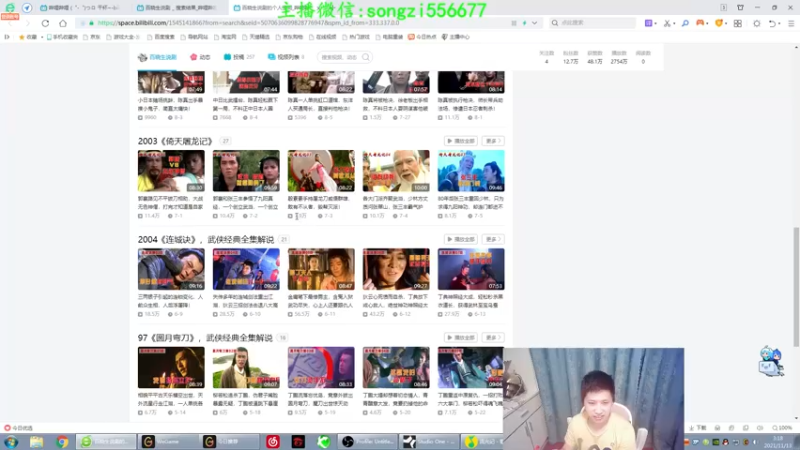Open the Bilibili mascot widget at right edge
Screen dimensions: 800x450
[x=770, y=361]
